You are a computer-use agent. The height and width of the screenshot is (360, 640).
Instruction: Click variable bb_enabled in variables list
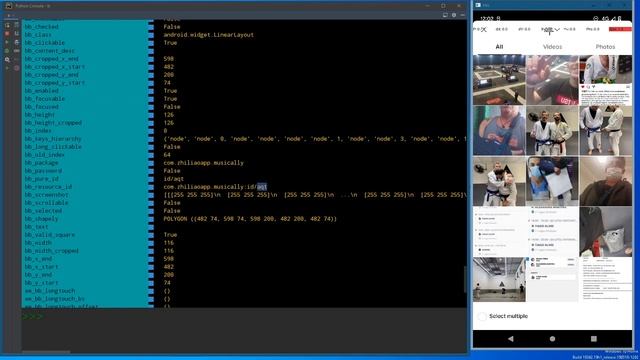click(x=41, y=91)
